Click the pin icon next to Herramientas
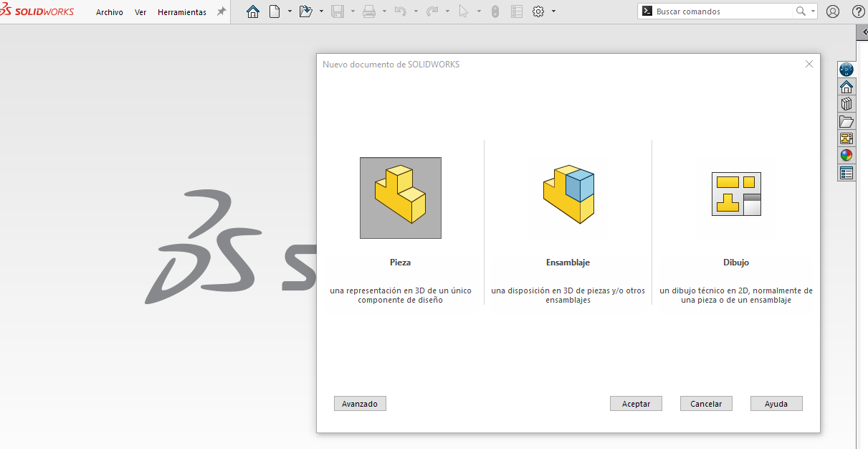The height and width of the screenshot is (449, 868). [221, 11]
